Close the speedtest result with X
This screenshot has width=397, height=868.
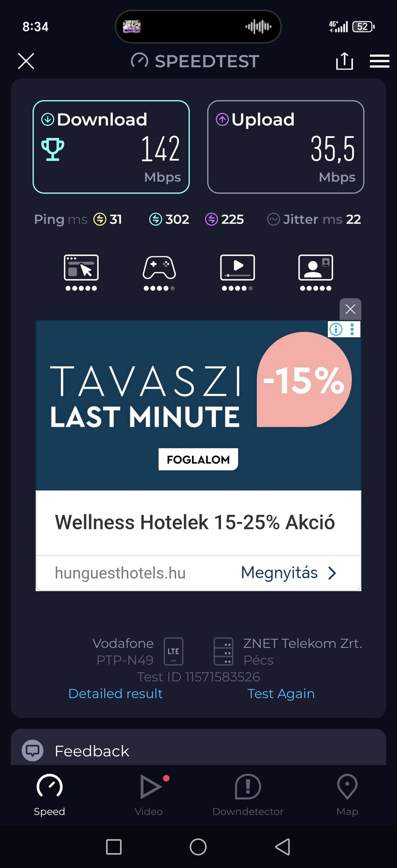tap(26, 61)
